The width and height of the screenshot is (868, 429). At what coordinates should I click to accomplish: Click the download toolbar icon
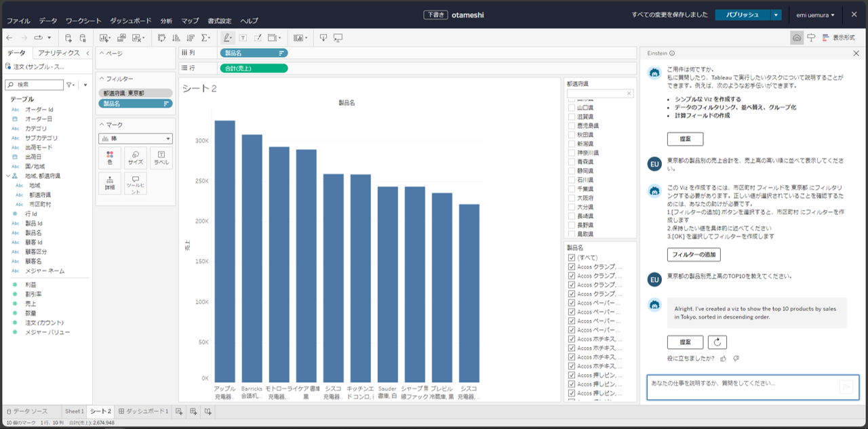(x=323, y=38)
